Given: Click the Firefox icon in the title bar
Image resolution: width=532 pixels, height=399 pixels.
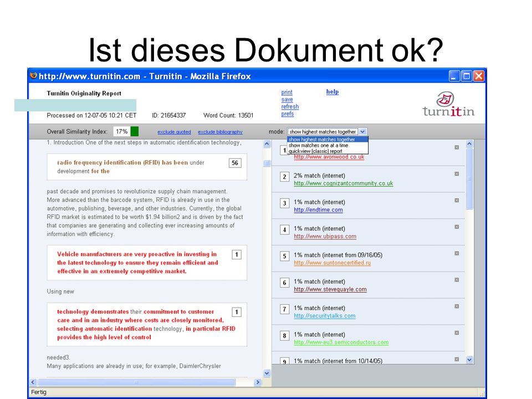Looking at the screenshot, I should (x=34, y=76).
